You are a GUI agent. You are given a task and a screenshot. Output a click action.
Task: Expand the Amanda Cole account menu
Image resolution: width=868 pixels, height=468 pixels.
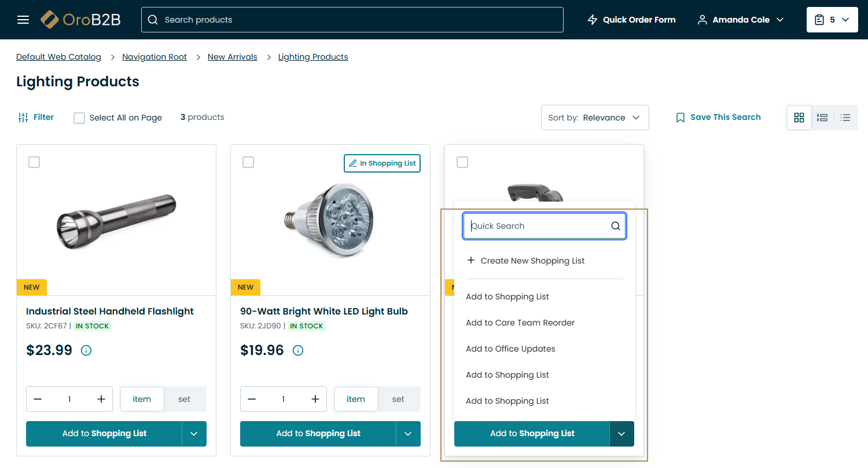point(741,20)
